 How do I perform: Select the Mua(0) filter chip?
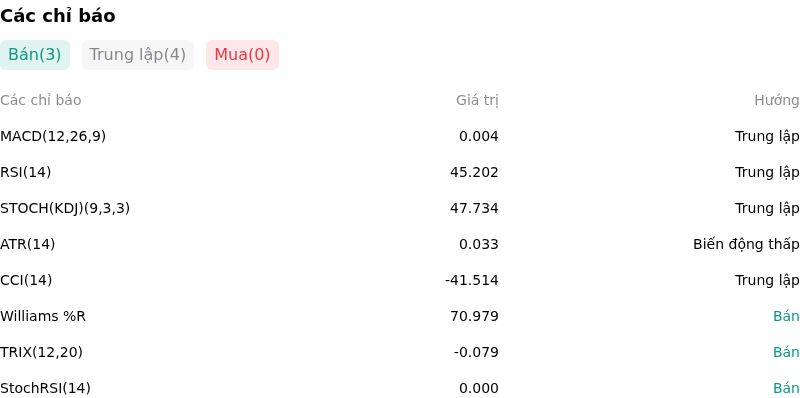242,55
